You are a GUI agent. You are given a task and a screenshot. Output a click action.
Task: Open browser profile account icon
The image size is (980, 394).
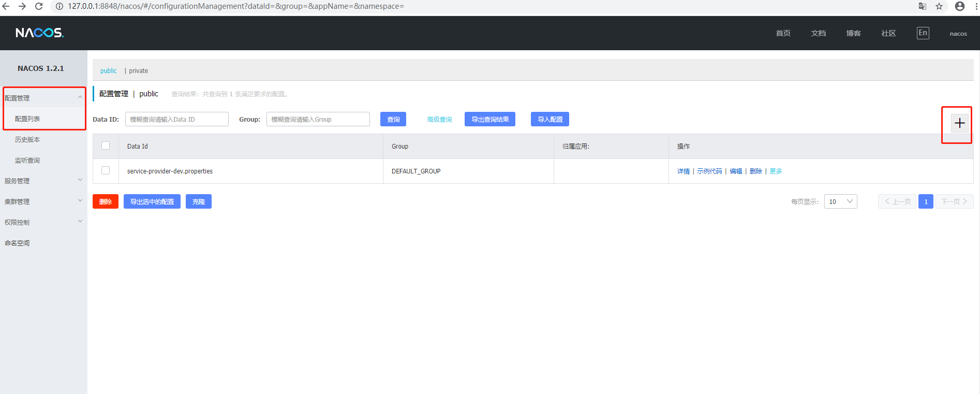click(960, 6)
